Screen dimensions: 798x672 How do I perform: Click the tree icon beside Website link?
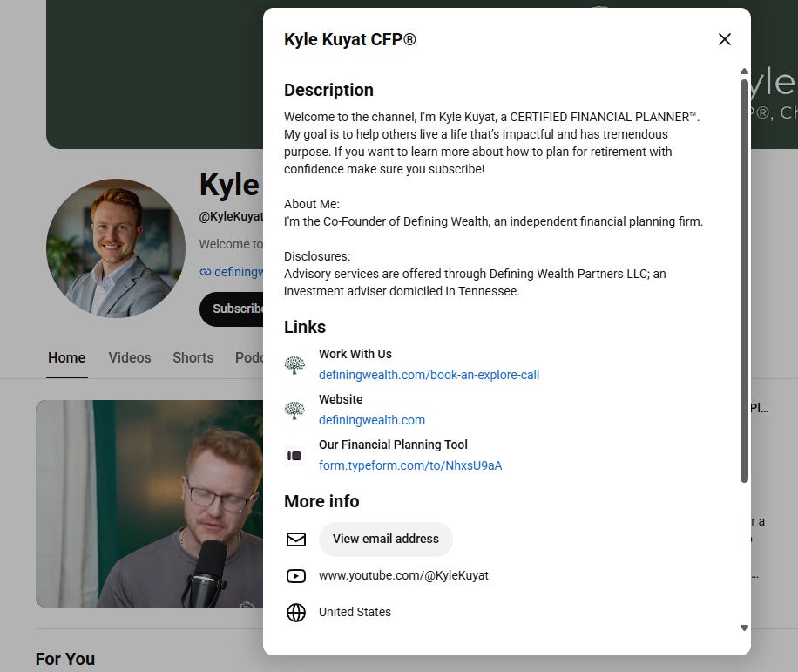click(x=294, y=411)
